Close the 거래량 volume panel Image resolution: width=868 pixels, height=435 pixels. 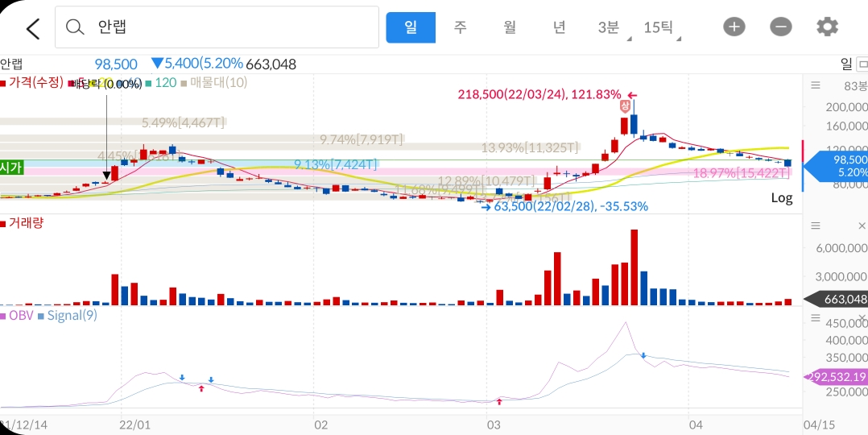[862, 226]
